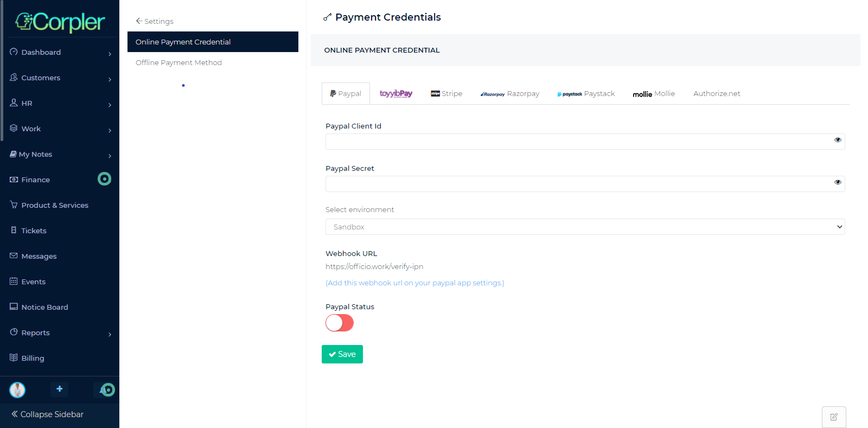Screen dimensions: 868x428
Task: Open the Finance section
Action: pyautogui.click(x=35, y=180)
